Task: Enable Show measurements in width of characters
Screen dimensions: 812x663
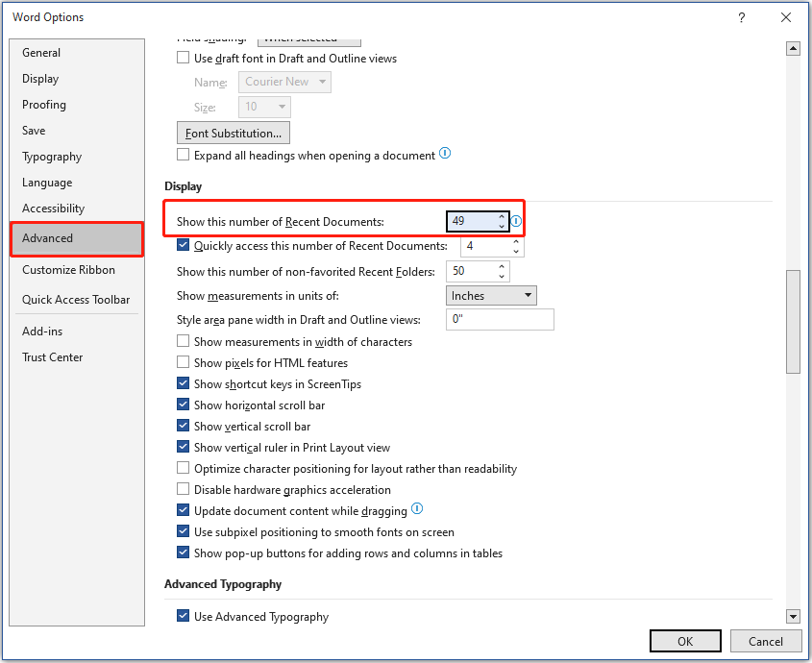Action: pyautogui.click(x=183, y=341)
